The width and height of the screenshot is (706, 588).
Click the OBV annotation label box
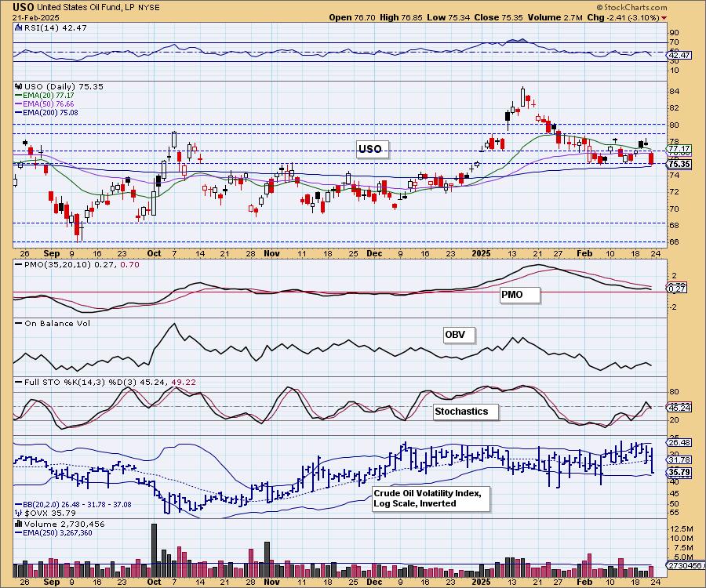coord(459,335)
